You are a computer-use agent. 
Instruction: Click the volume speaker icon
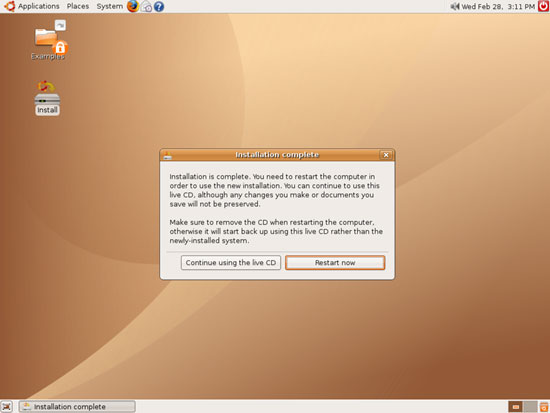click(455, 6)
